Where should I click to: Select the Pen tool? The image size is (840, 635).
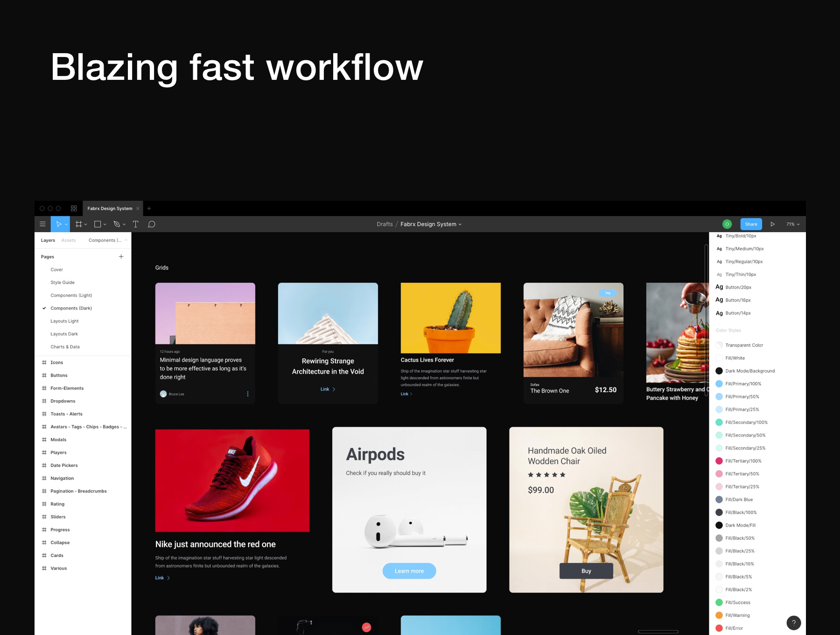[x=117, y=224]
